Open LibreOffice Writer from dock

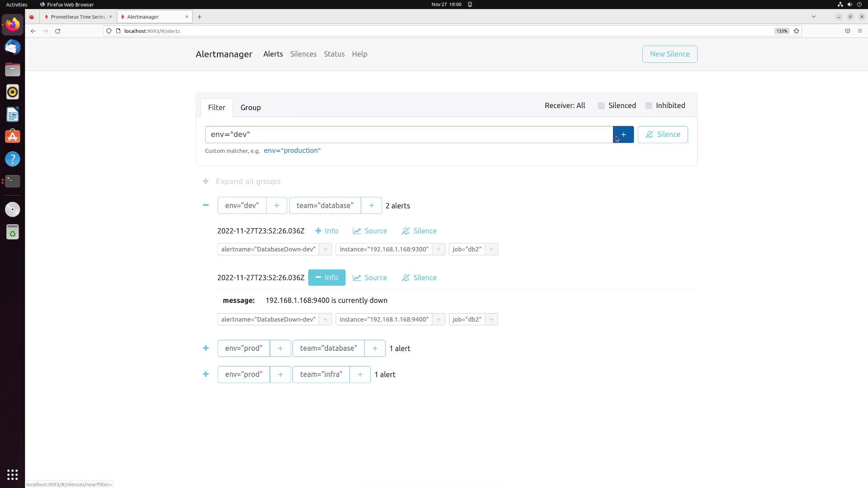click(x=13, y=114)
